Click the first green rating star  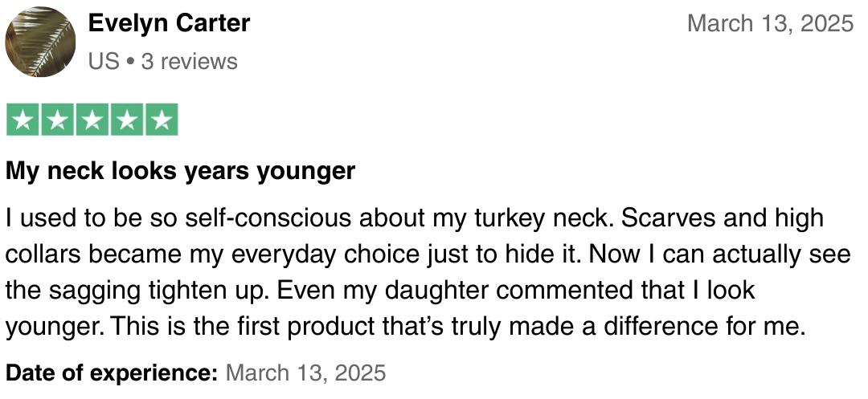[x=23, y=120]
